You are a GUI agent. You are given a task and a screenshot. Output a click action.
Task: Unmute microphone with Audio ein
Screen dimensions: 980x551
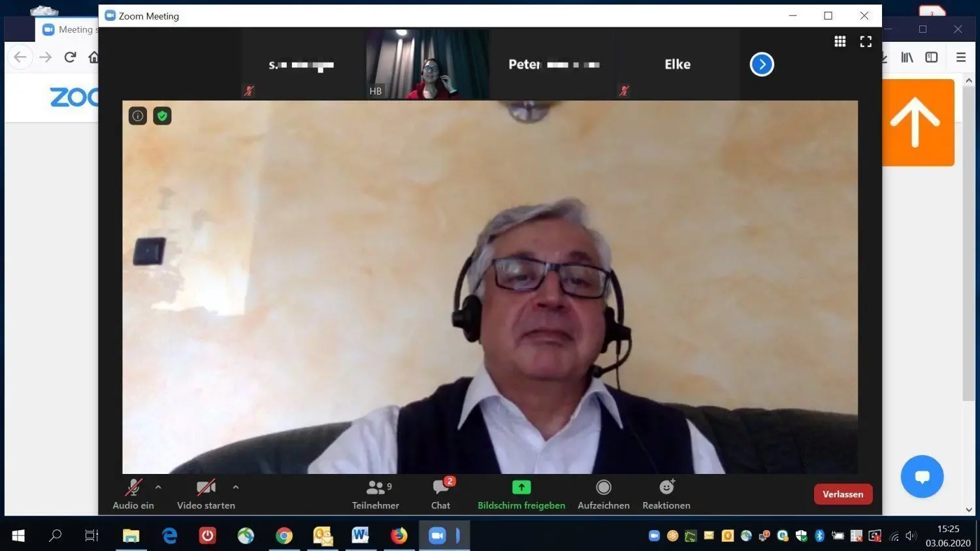[x=133, y=494]
